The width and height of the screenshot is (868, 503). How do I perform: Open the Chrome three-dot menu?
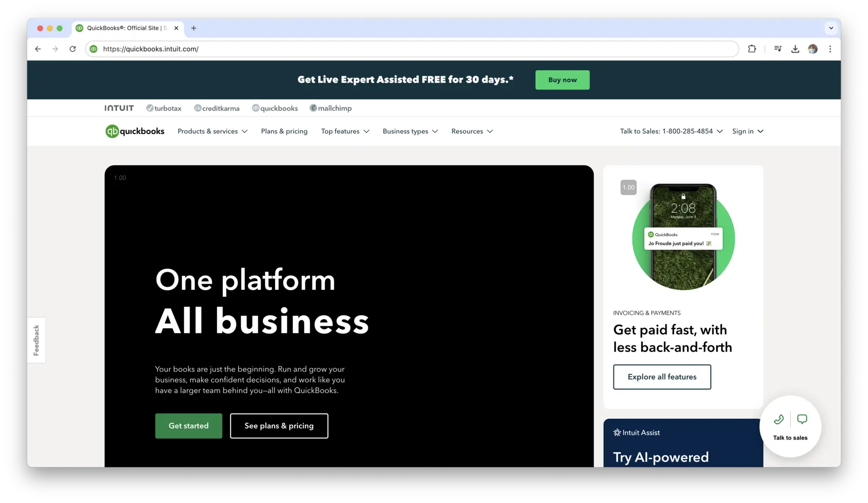point(830,49)
